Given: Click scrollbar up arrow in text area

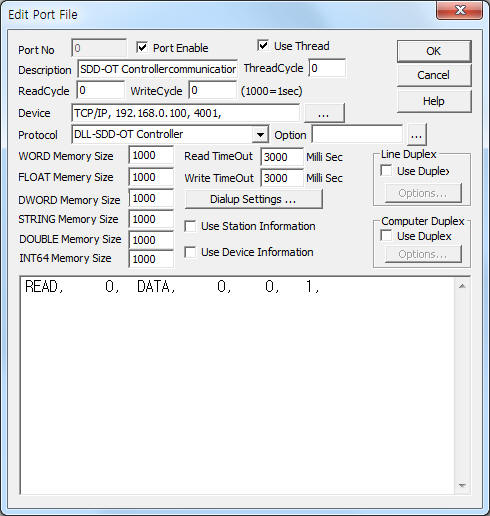Looking at the screenshot, I should (462, 286).
